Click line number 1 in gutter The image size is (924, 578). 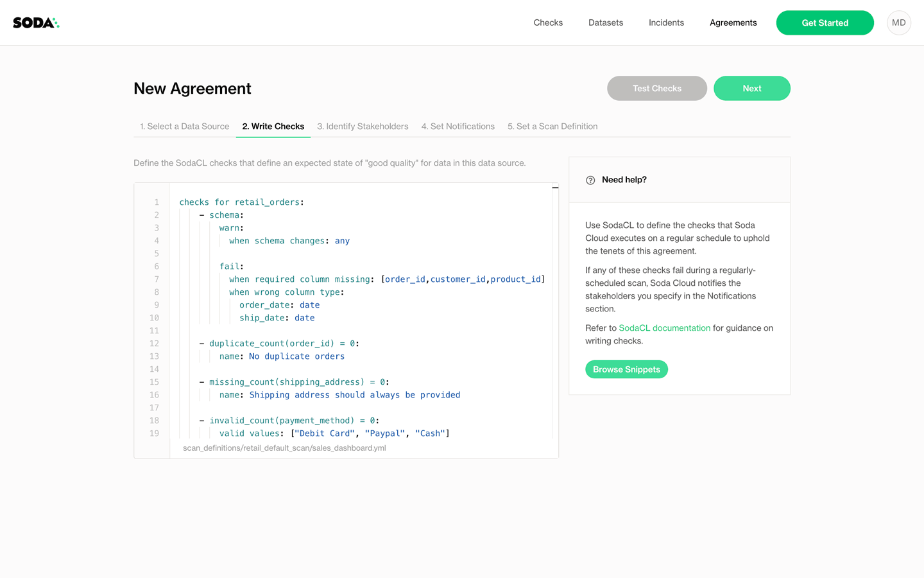[157, 202]
